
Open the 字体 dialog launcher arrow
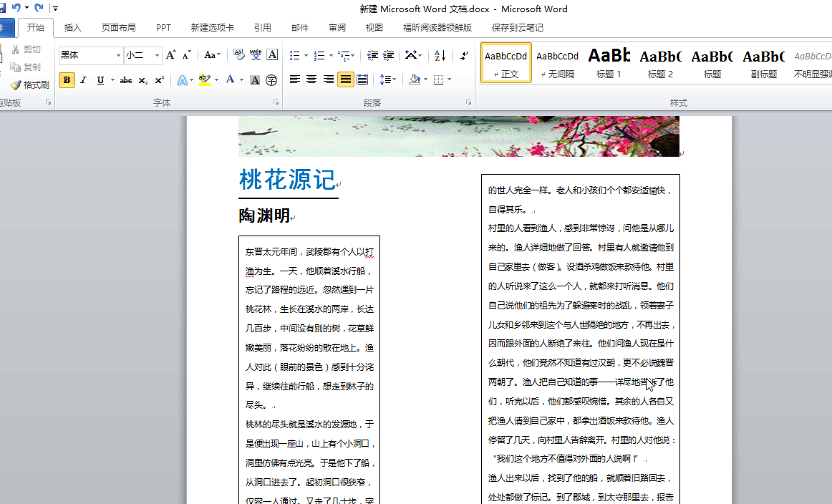[x=275, y=102]
